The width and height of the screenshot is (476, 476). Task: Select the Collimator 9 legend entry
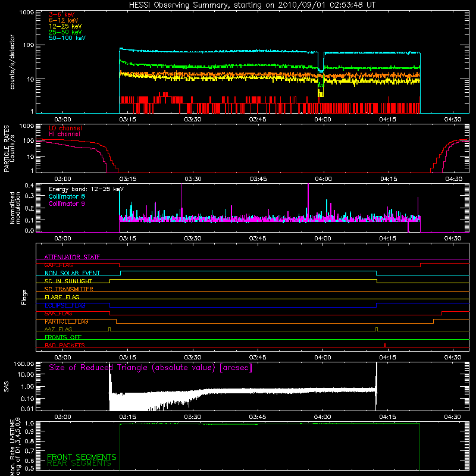pos(67,203)
